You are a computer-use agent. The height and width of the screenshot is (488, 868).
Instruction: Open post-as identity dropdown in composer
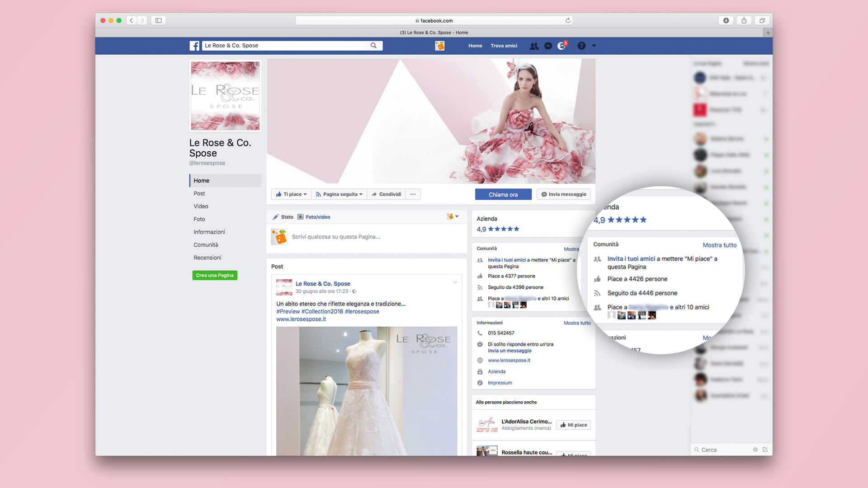tap(453, 216)
